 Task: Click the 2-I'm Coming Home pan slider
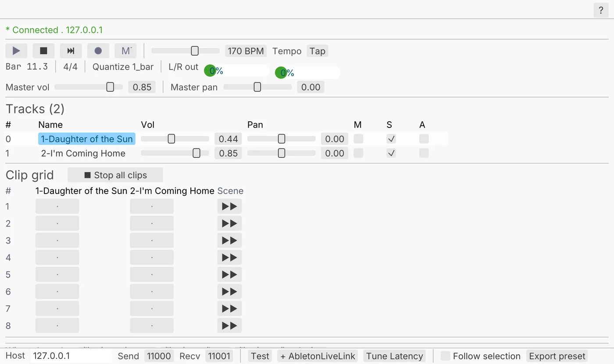point(282,153)
